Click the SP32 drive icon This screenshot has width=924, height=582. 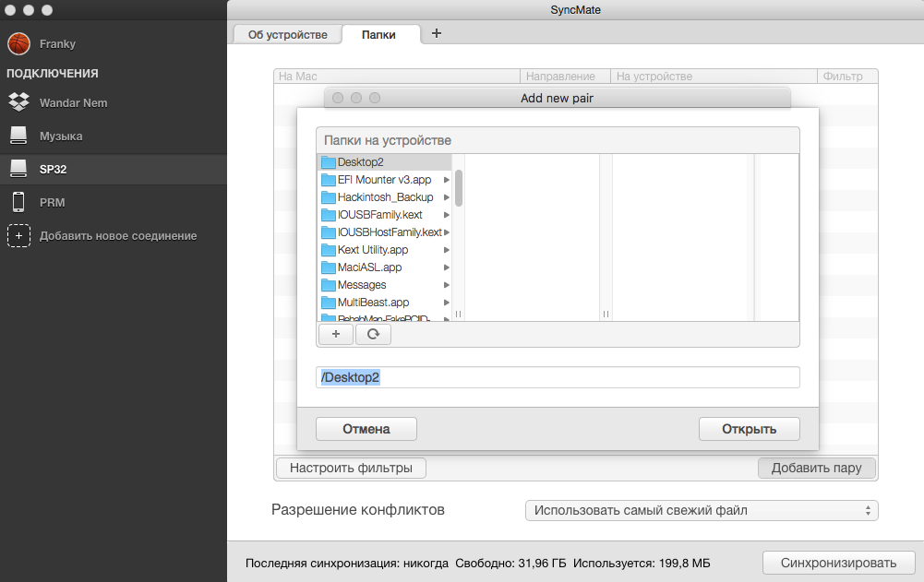pos(18,169)
